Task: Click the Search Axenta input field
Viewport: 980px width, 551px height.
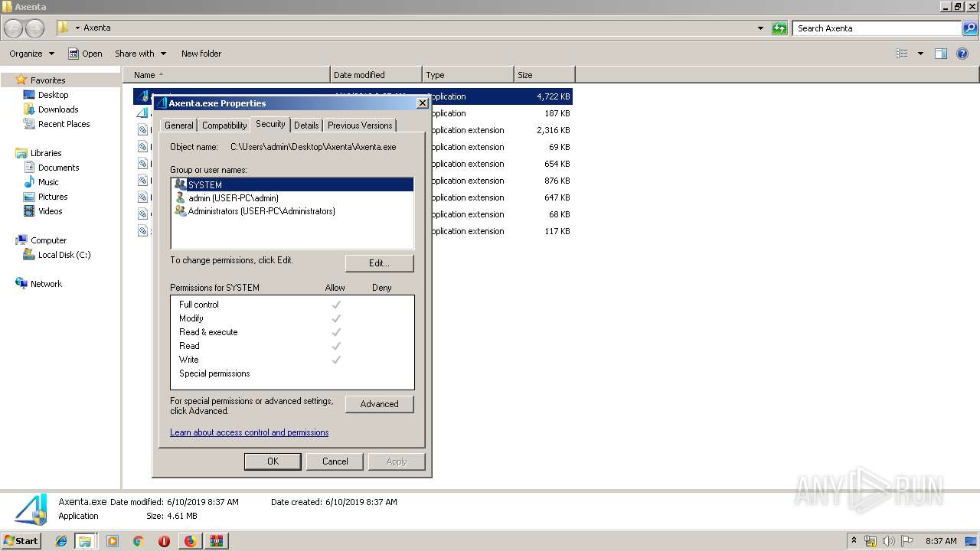Action: click(877, 28)
